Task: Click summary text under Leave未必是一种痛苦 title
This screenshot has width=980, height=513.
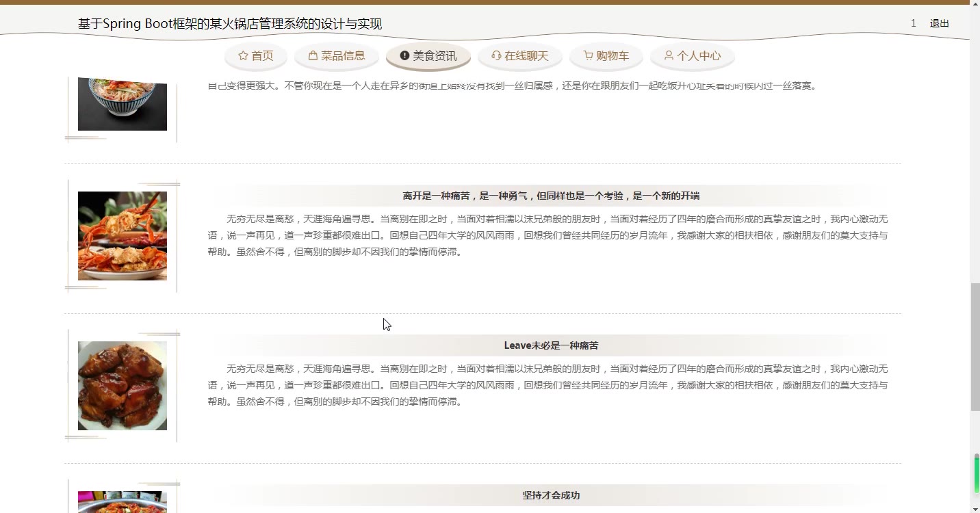Action: 548,385
